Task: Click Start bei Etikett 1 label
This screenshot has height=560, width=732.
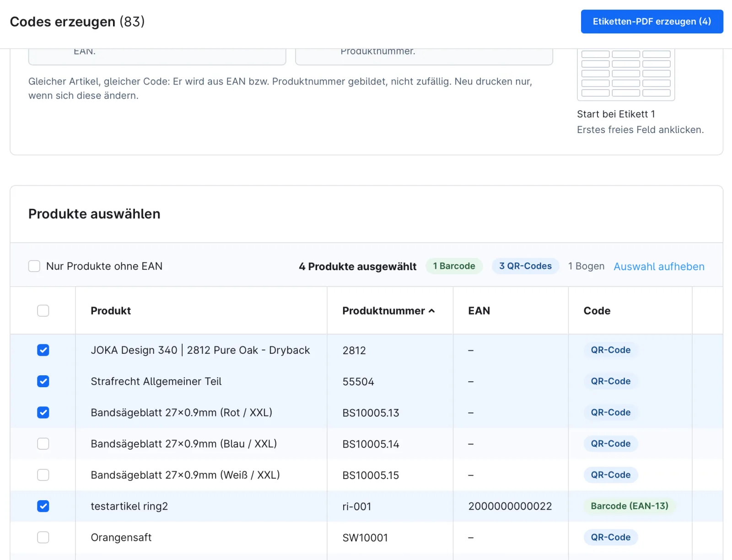Action: pyautogui.click(x=616, y=114)
